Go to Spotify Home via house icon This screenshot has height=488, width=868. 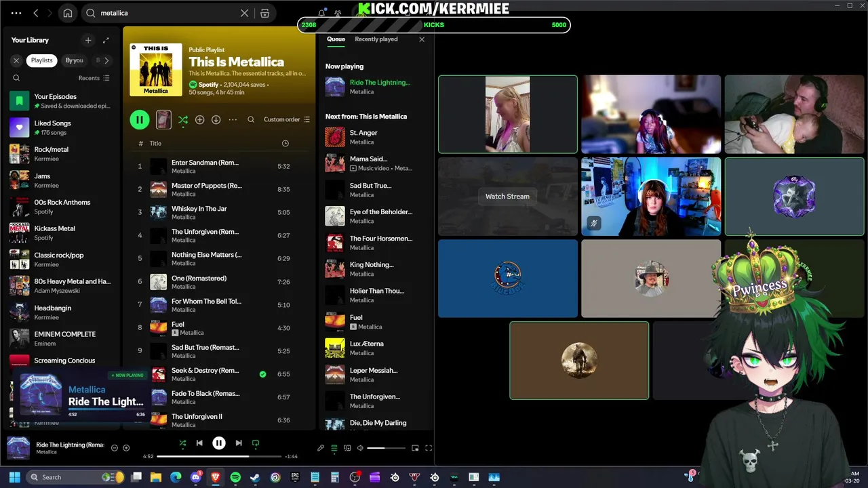click(68, 13)
